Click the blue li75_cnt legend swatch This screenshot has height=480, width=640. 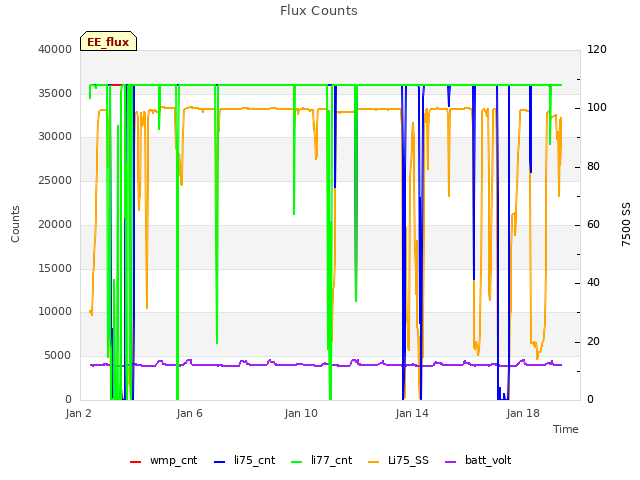pos(220,462)
